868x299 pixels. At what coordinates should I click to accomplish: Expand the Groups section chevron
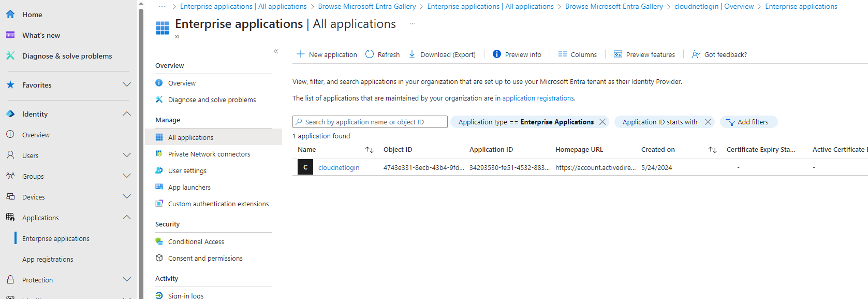[x=127, y=176]
